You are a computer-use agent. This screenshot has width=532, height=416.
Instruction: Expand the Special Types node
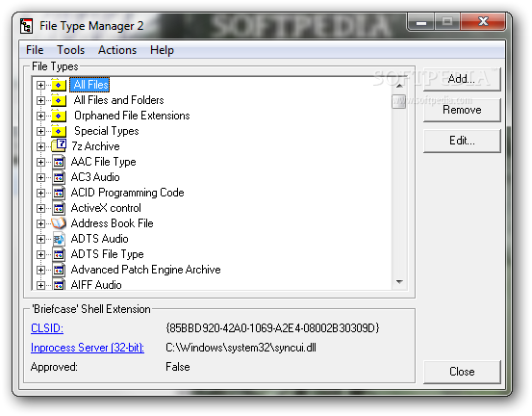(x=40, y=131)
